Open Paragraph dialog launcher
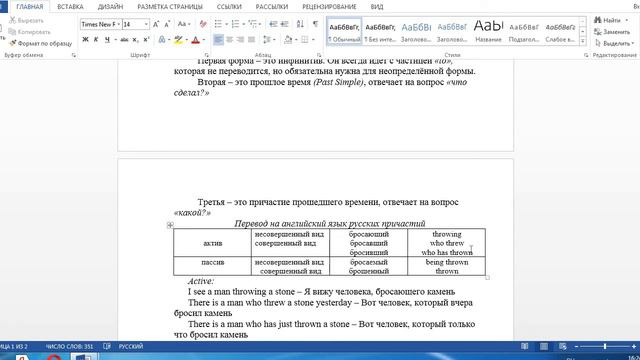640x360 pixels. point(319,55)
